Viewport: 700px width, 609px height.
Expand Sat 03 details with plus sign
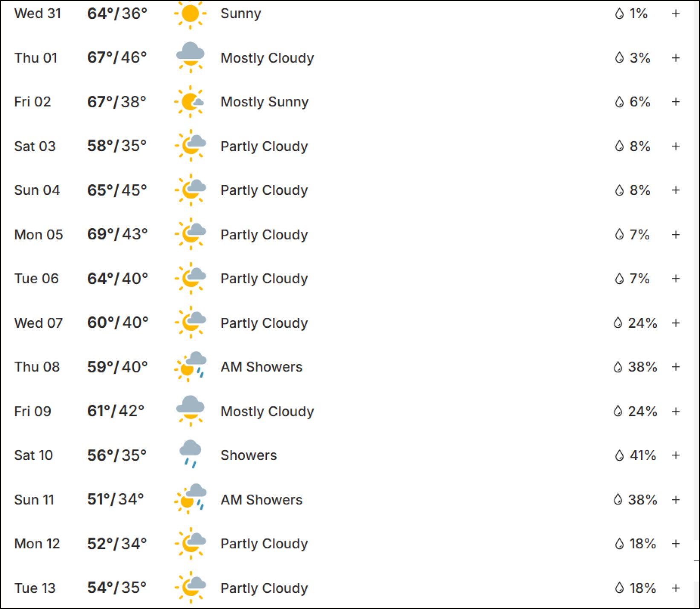(676, 146)
